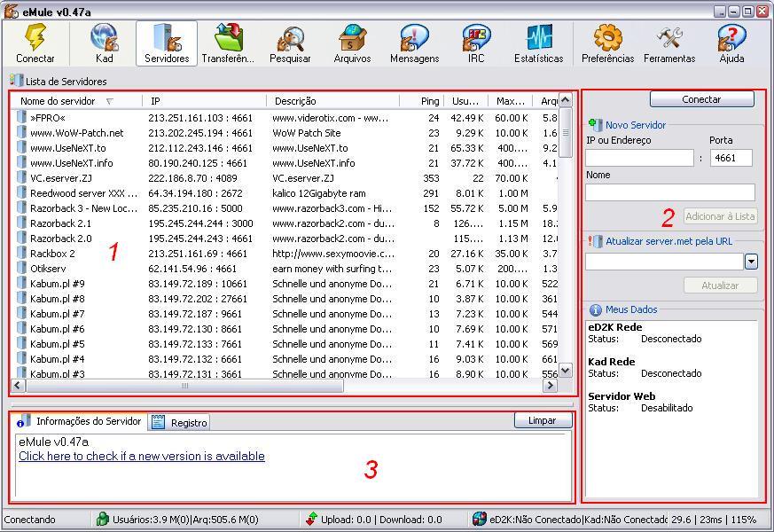Screen dimensions: 774x532
Task: Select the Kabum.pl #6 server row
Action: pos(285,329)
